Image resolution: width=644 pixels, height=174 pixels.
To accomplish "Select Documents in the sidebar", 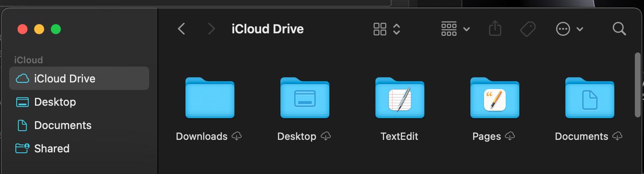I will tap(79, 125).
